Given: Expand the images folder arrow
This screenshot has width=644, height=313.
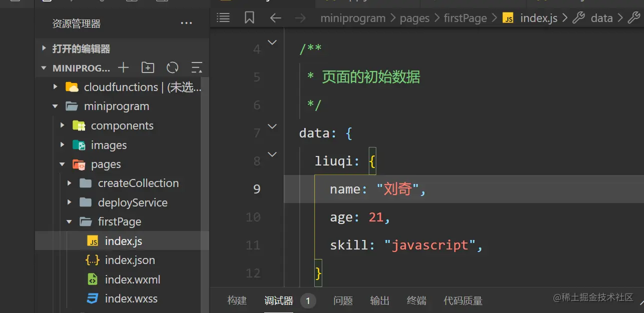Looking at the screenshot, I should [63, 145].
